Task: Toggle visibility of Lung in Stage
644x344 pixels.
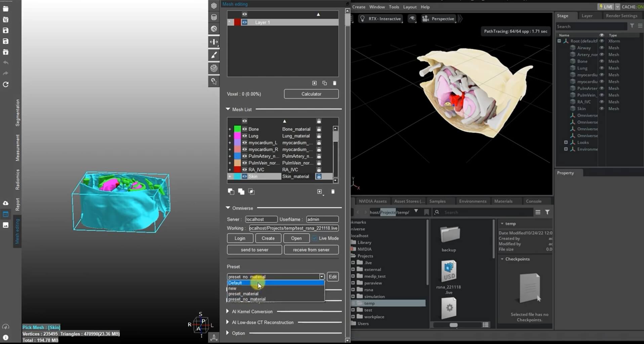Action: [602, 68]
